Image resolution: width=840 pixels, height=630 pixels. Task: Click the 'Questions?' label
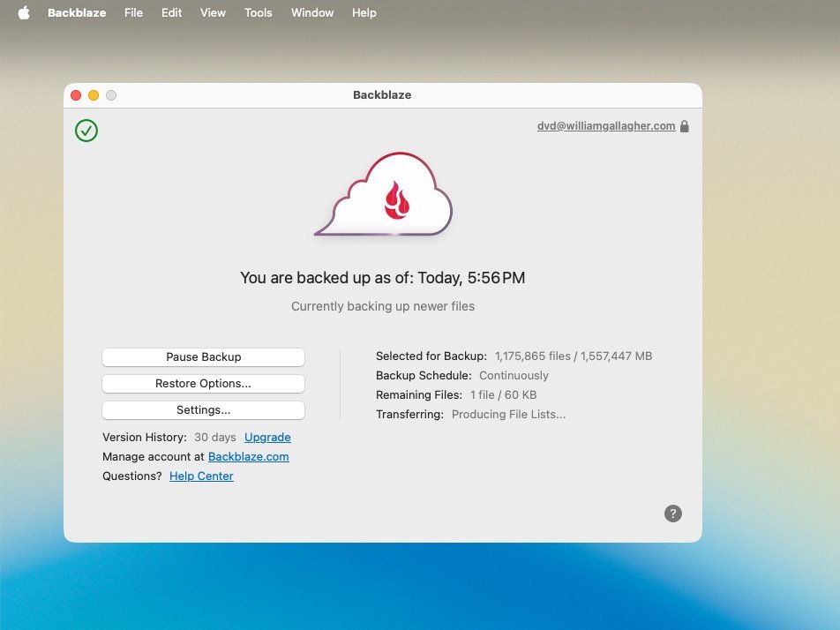[132, 476]
